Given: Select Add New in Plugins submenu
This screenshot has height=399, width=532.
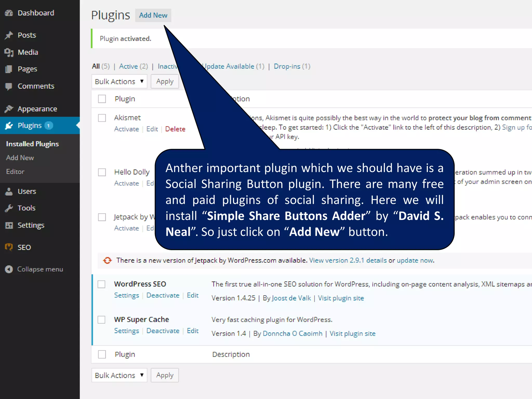Looking at the screenshot, I should pyautogui.click(x=20, y=158).
